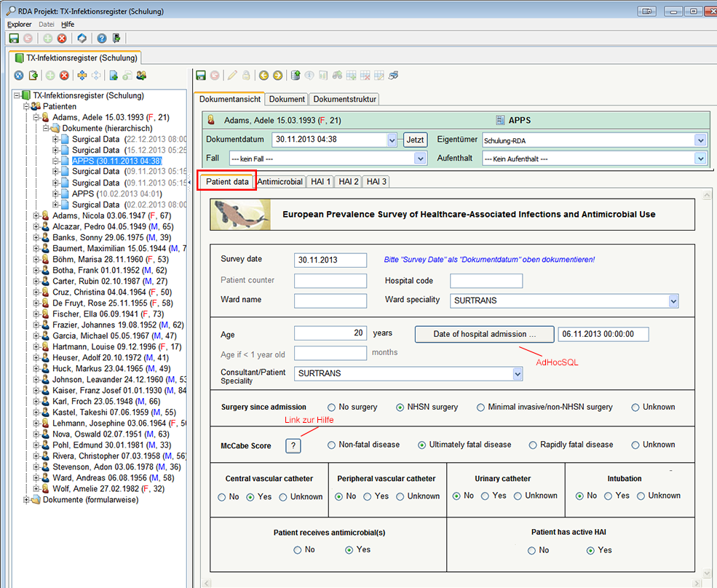Screen dimensions: 717x588
Task: Click the 'Jetzt' button
Action: coord(415,140)
